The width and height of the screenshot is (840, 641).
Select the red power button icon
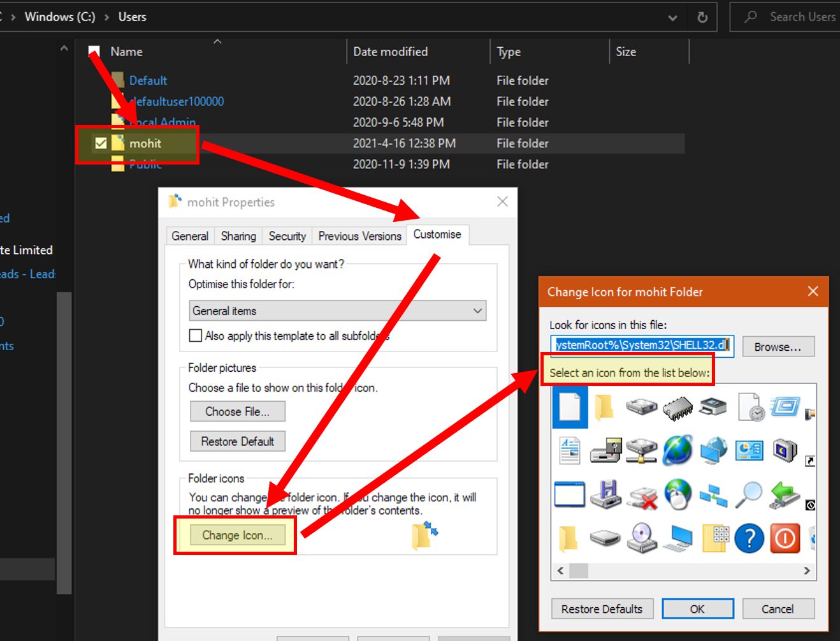pos(785,539)
